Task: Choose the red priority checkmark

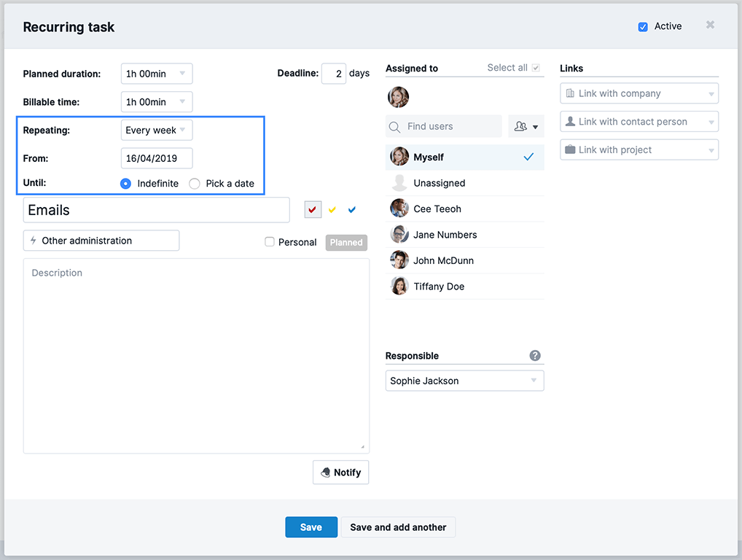Action: [312, 210]
